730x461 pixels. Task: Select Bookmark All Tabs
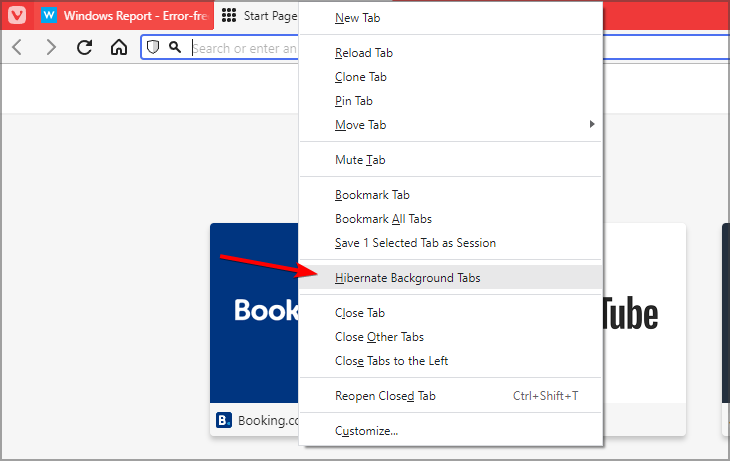coord(451,219)
